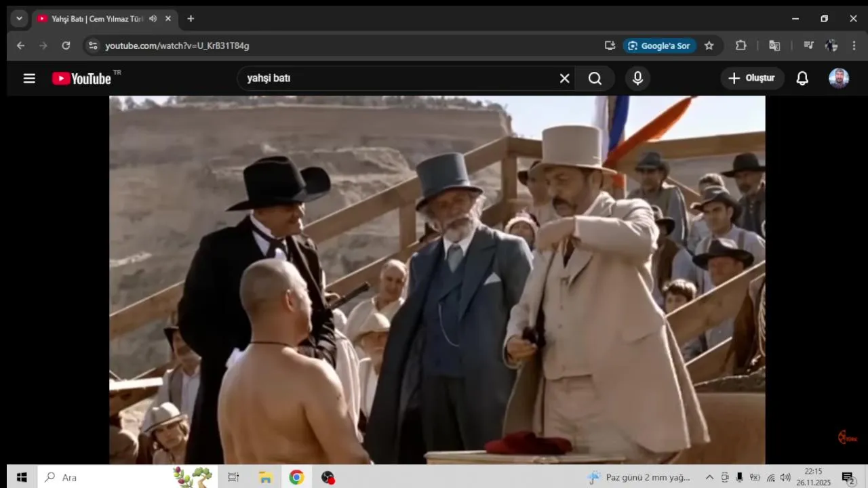Viewport: 868px width, 488px height.
Task: Clear the 'yahşi batı' search text
Action: [x=564, y=79]
